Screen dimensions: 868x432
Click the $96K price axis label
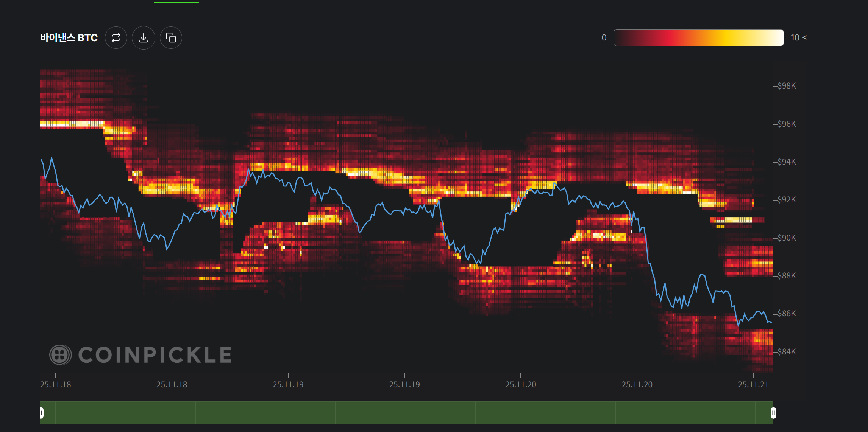click(x=787, y=124)
